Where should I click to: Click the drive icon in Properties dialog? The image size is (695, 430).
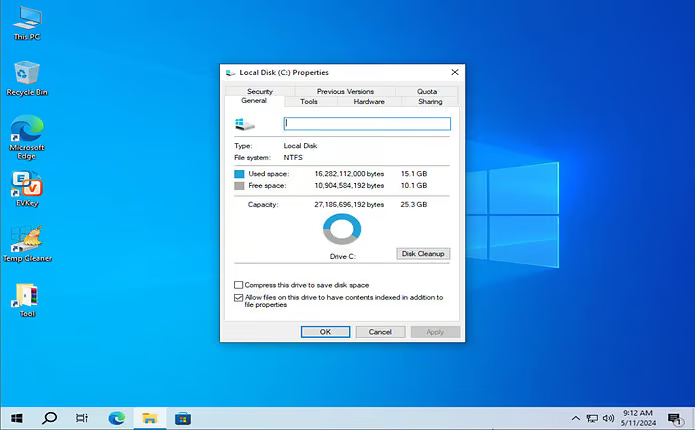(x=245, y=124)
